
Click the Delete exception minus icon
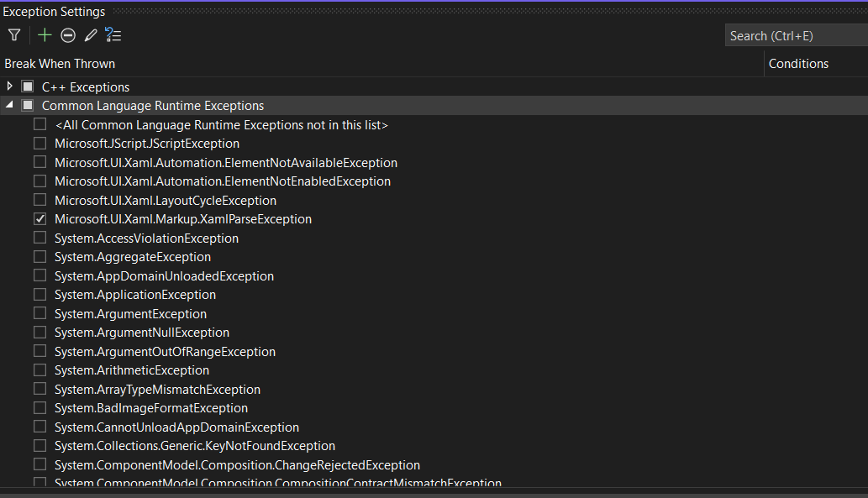68,35
